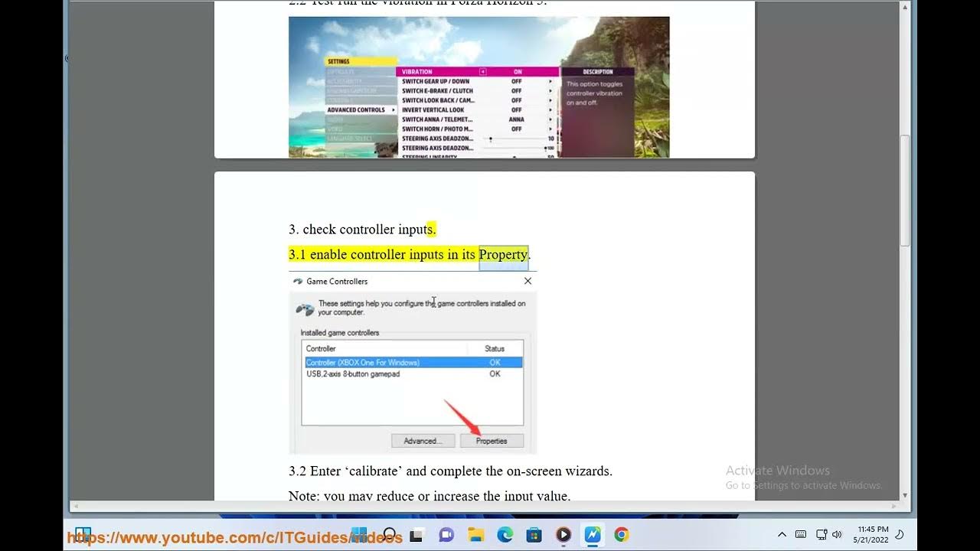Show hidden system tray icons
This screenshot has width=980, height=551.
point(782,534)
